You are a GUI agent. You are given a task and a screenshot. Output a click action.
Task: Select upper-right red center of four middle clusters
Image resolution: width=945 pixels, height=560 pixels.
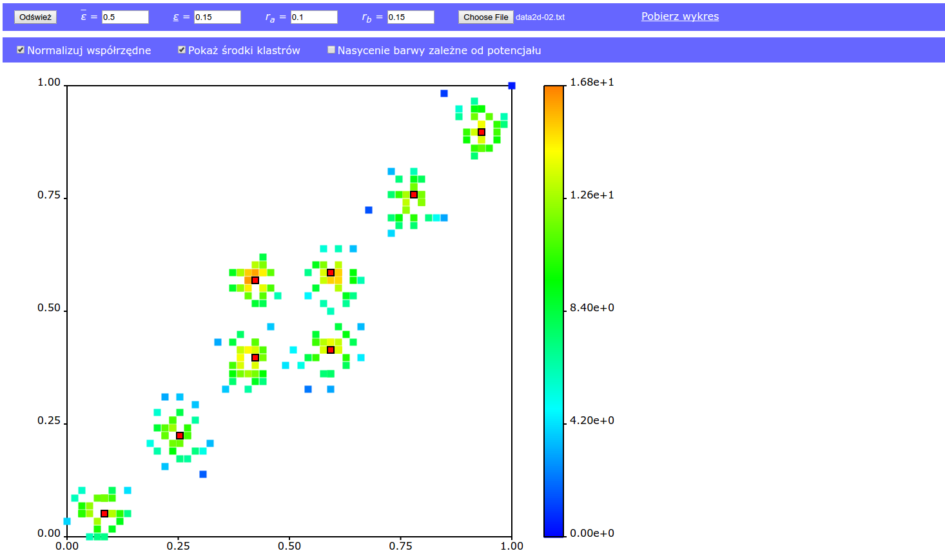click(331, 273)
